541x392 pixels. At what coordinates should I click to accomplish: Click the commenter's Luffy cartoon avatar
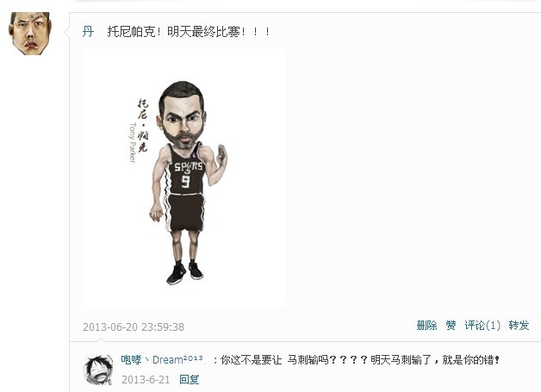[98, 370]
